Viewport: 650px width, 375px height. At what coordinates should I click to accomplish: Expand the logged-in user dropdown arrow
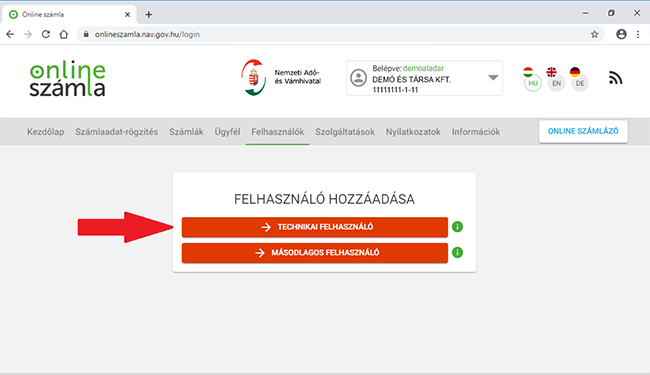point(493,77)
